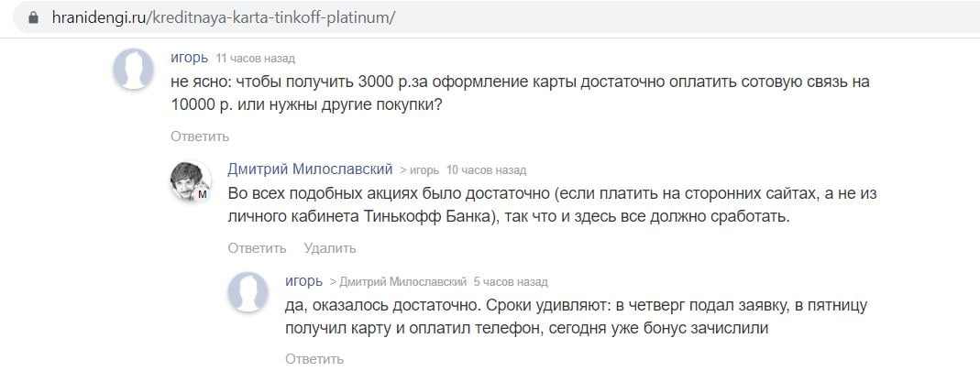Screen dimensions: 980x371
Task: Click Дмитрий's answer text about Тинькофф Банка
Action: pyautogui.click(x=553, y=205)
